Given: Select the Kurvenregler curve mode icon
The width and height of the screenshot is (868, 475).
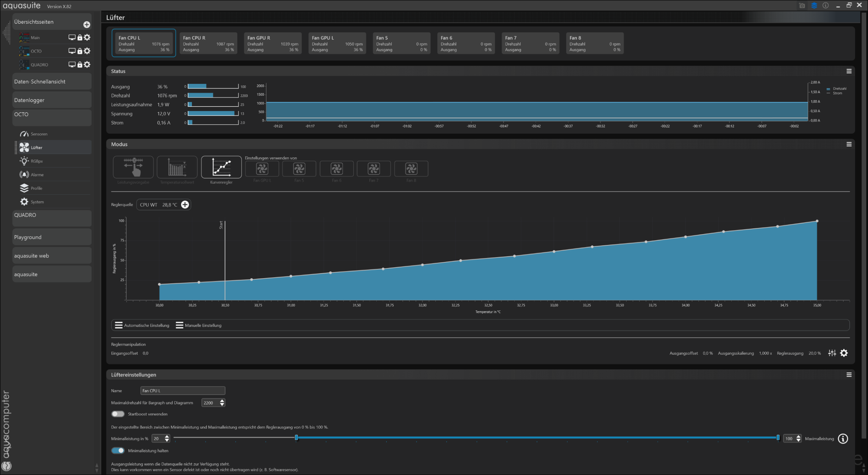Looking at the screenshot, I should click(221, 167).
